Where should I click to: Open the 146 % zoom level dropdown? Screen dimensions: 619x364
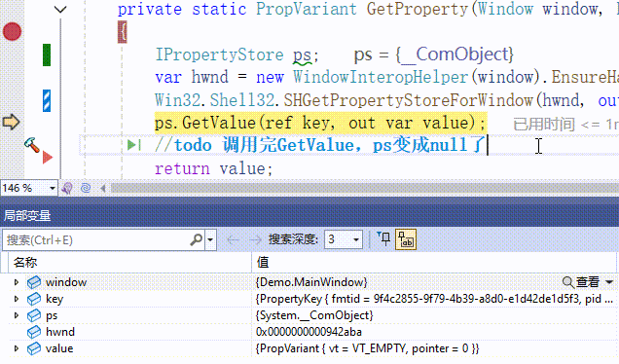[53, 188]
